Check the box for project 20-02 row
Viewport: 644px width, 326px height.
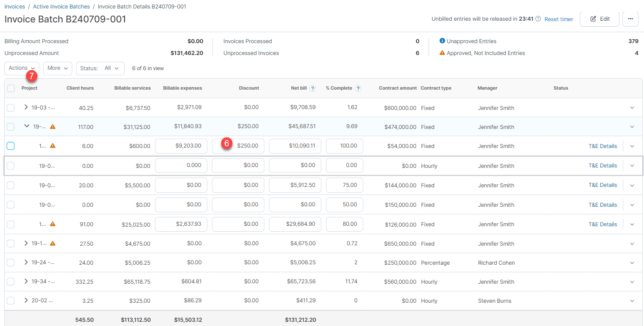coord(11,301)
